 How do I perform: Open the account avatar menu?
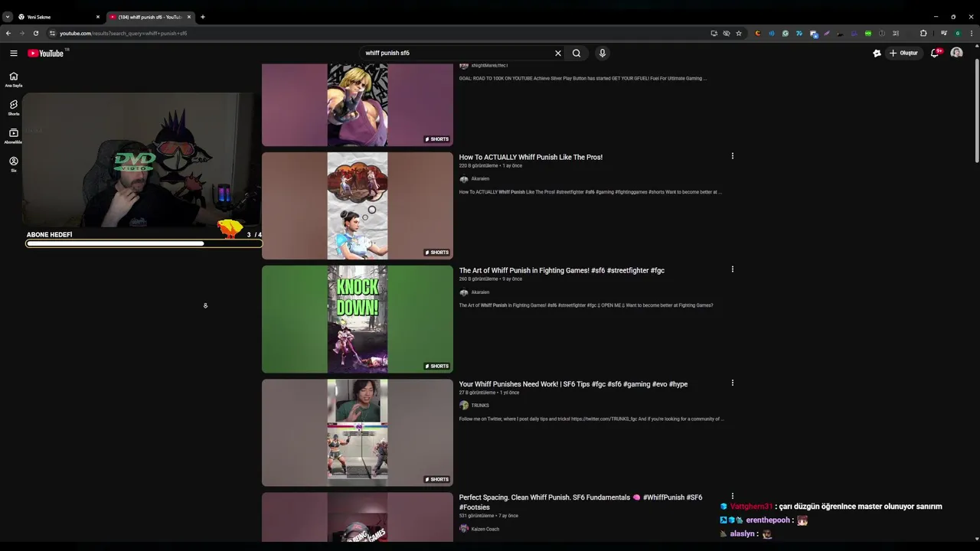(956, 53)
